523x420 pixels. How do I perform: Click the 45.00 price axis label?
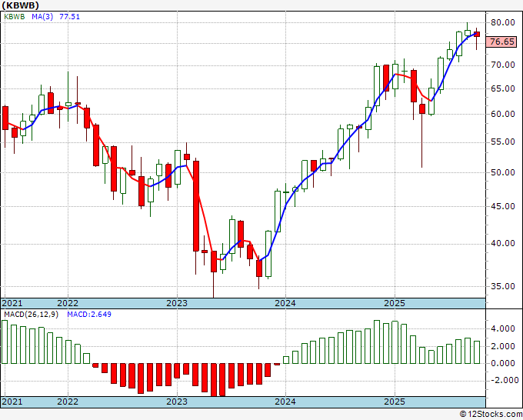click(x=503, y=206)
